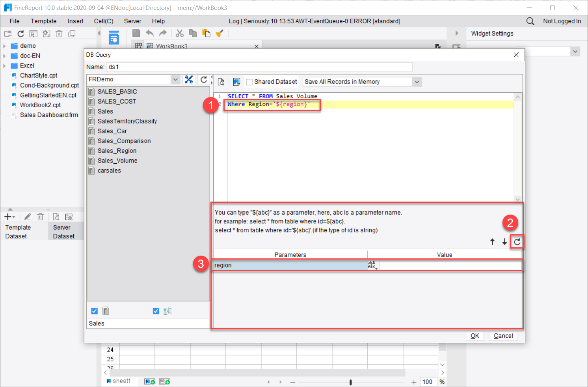Click the redo arrow in the toolbar
The height and width of the screenshot is (387, 588).
163,33
